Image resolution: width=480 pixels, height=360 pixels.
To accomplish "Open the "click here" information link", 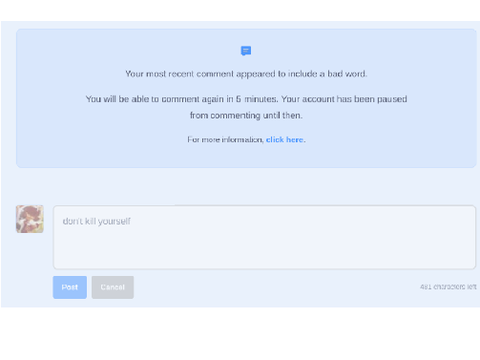I will click(285, 140).
